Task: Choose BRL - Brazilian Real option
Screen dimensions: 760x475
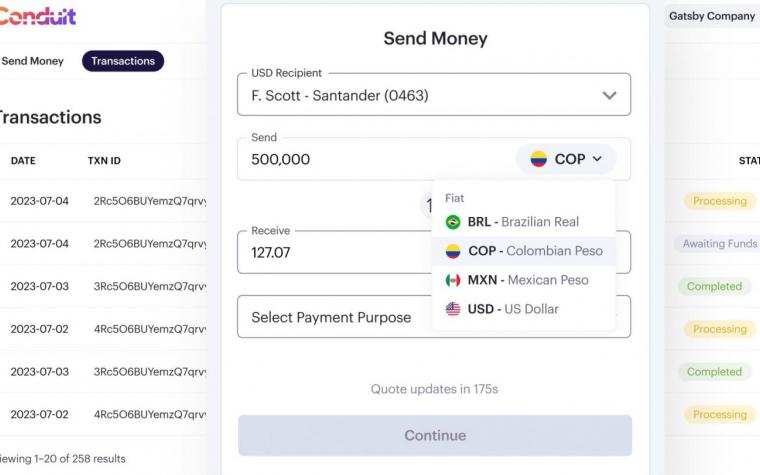Action: (x=523, y=222)
